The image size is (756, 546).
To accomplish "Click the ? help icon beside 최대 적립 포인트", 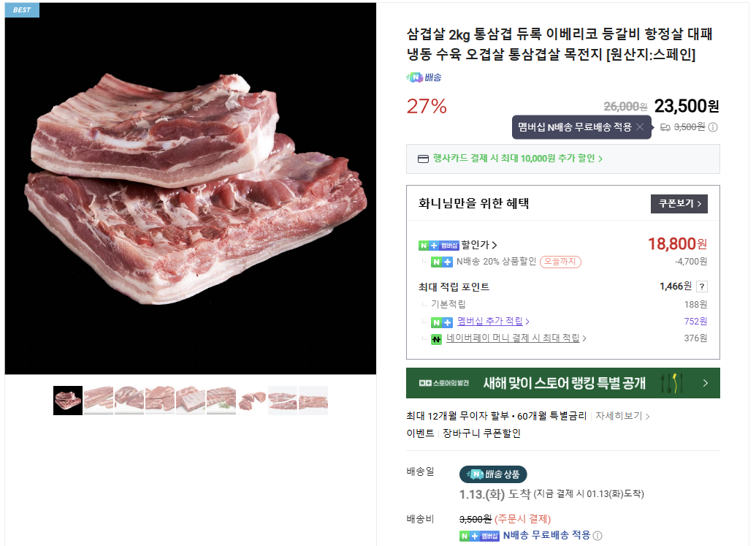I will tap(703, 287).
